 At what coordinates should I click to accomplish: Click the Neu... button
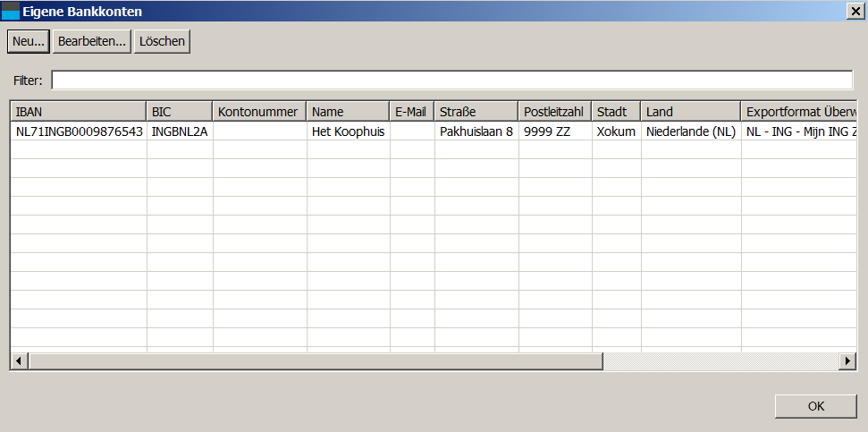29,41
